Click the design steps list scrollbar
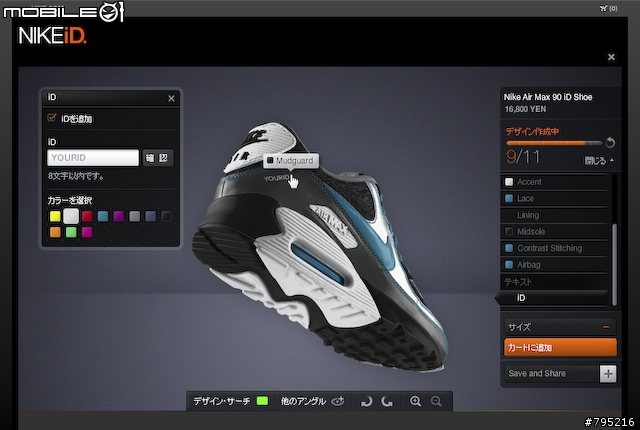Image resolution: width=640 pixels, height=430 pixels. point(614,264)
